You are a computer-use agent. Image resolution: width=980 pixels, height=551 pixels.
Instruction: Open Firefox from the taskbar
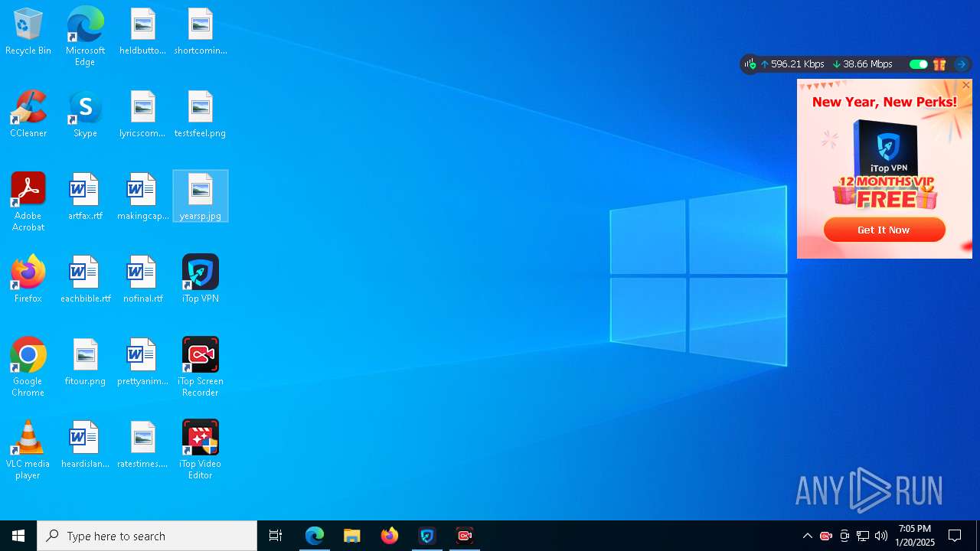[390, 536]
